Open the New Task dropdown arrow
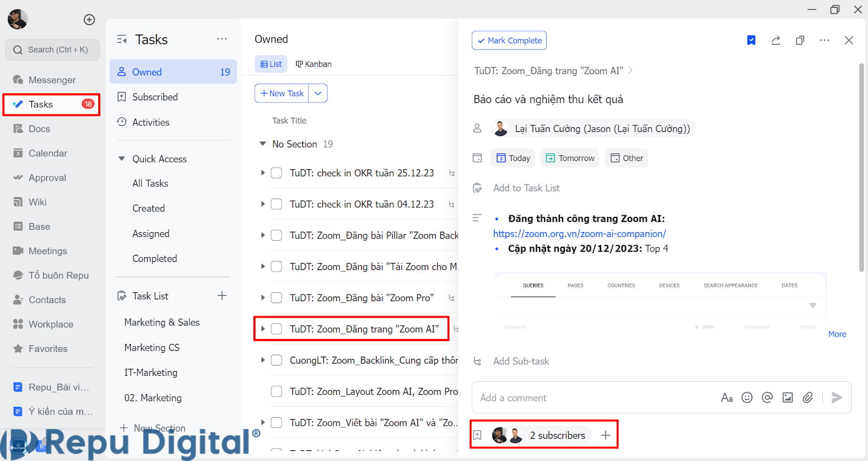Screen dimensions: 868x461 tap(318, 93)
